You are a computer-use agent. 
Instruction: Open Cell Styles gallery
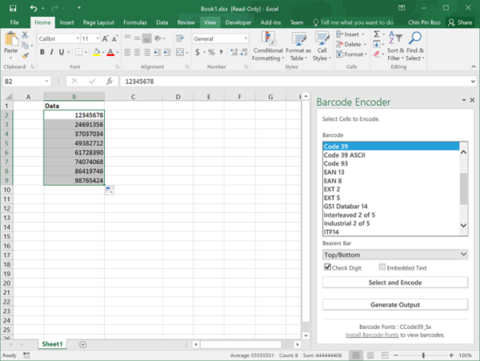pos(322,46)
